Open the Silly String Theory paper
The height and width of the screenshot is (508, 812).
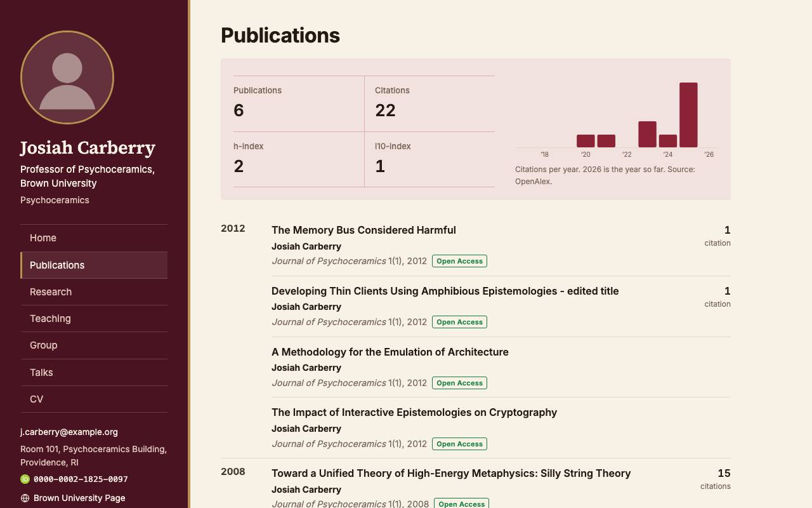(x=451, y=473)
